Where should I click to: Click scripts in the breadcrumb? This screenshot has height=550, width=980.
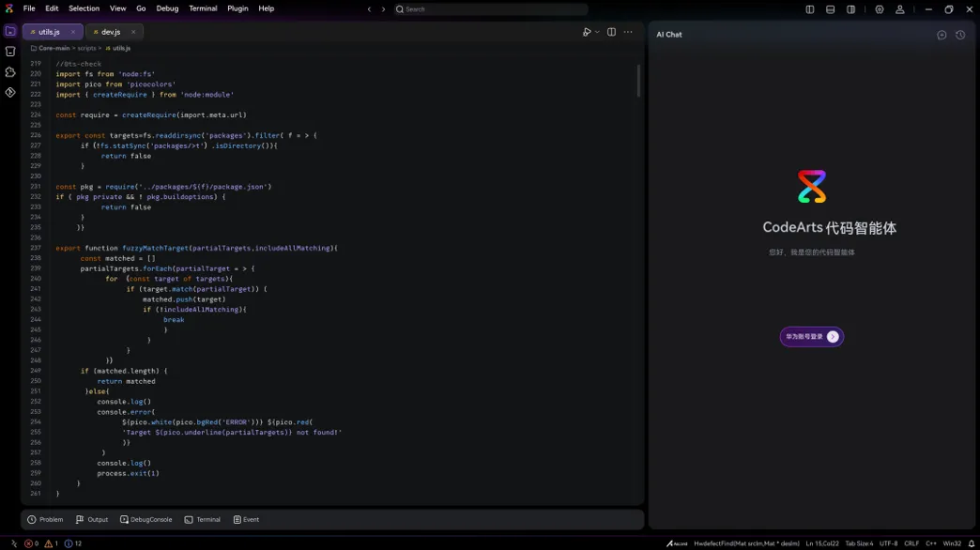(87, 48)
